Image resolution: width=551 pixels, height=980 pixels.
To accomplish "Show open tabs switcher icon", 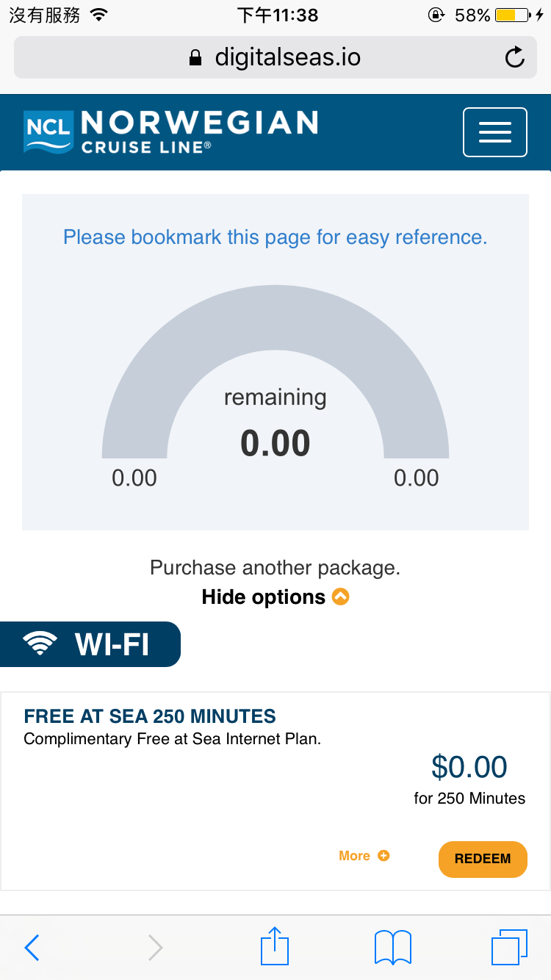I will [x=509, y=947].
